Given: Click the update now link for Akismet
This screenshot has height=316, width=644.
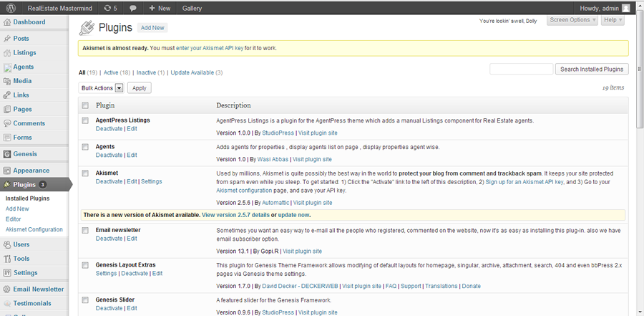Looking at the screenshot, I should [x=293, y=215].
